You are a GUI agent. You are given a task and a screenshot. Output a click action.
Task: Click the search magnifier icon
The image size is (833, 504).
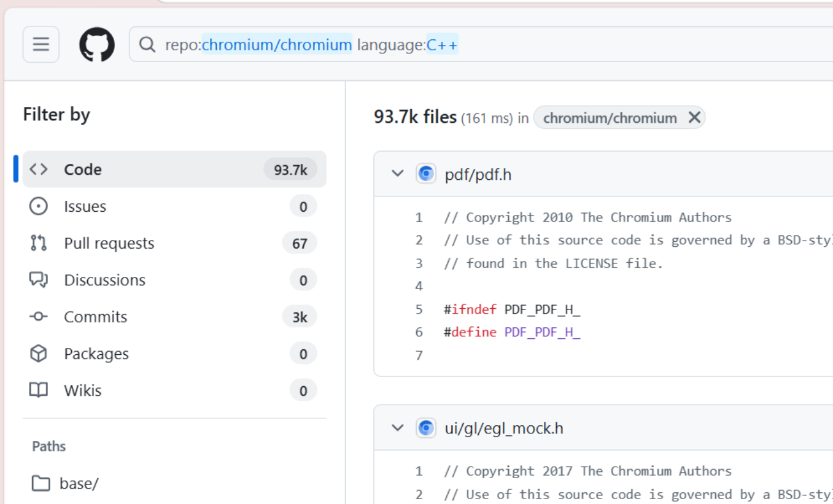click(x=147, y=45)
